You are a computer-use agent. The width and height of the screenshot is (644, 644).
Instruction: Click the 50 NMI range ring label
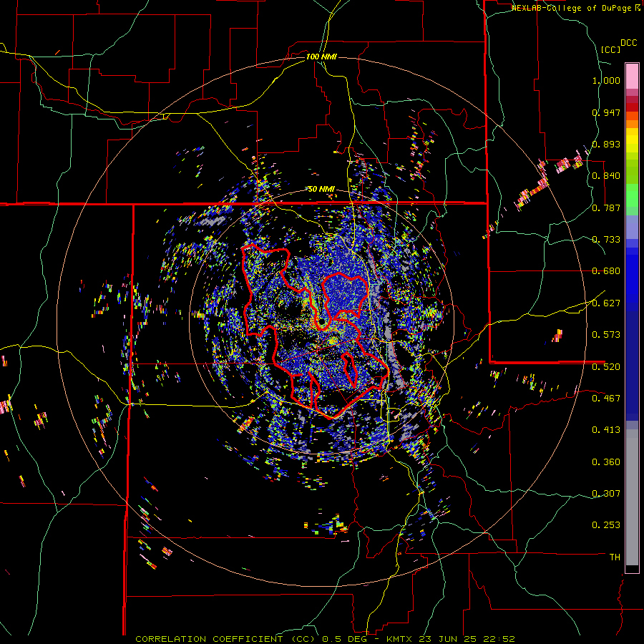tap(321, 190)
